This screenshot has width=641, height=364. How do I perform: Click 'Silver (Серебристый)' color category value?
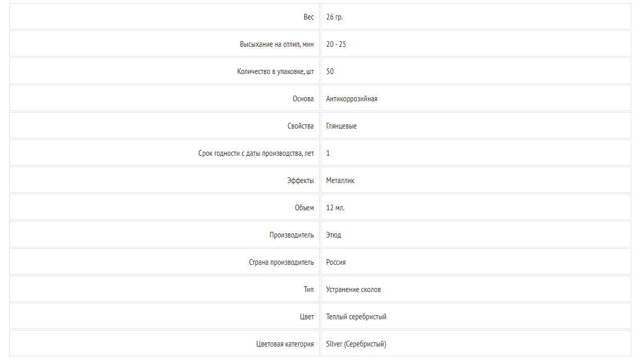356,344
